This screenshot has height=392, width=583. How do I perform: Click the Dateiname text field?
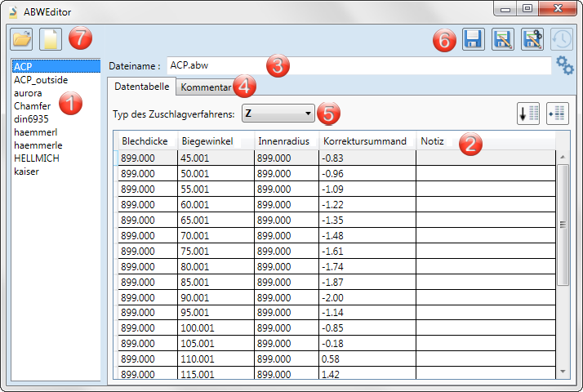point(358,65)
